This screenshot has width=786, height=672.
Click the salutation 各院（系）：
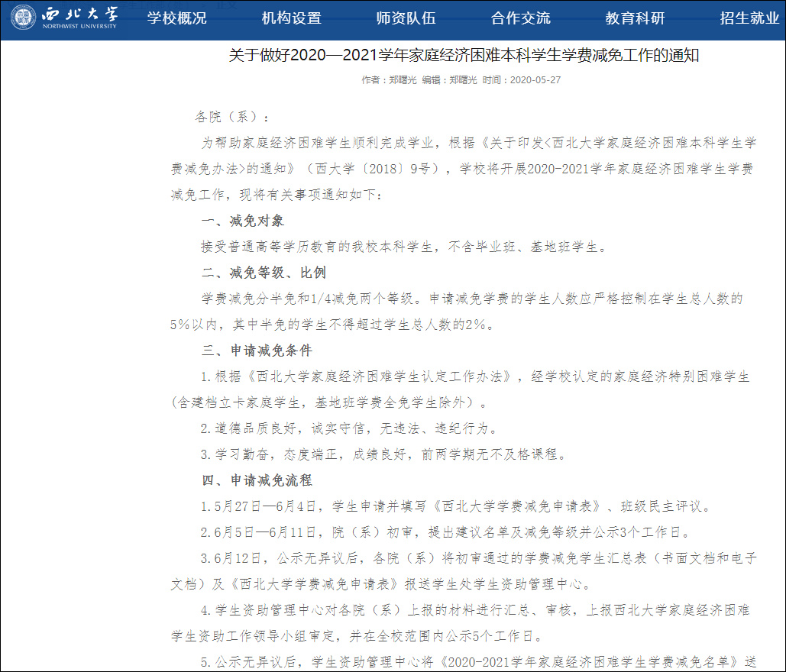(x=232, y=118)
